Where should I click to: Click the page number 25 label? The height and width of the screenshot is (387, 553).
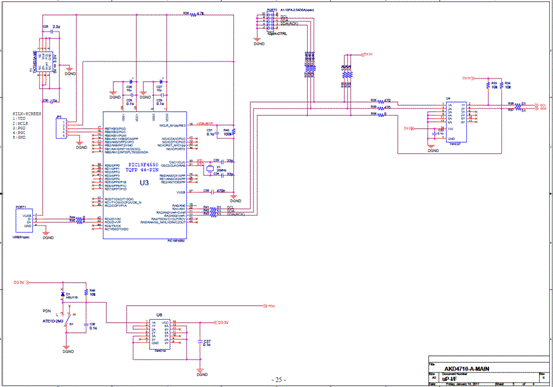[x=279, y=380]
